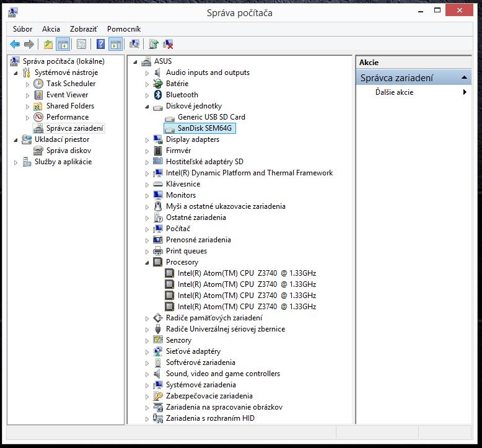Open the Akcia menu
482x448 pixels.
pos(51,29)
